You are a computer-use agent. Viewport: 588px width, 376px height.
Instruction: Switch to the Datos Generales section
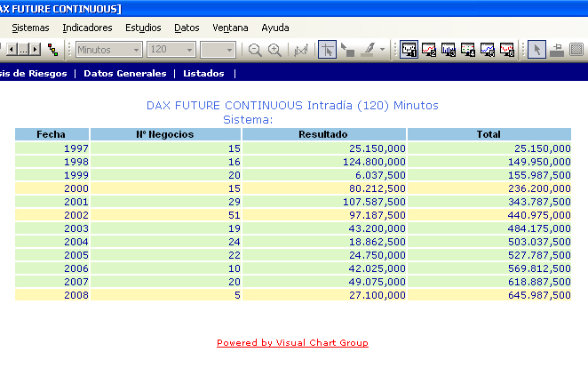tap(124, 73)
